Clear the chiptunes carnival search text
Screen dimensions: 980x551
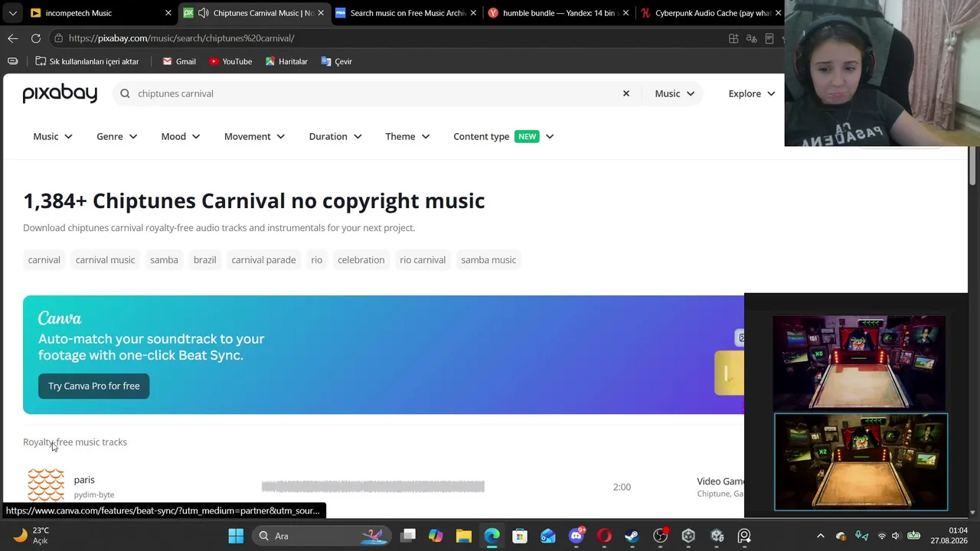point(626,93)
